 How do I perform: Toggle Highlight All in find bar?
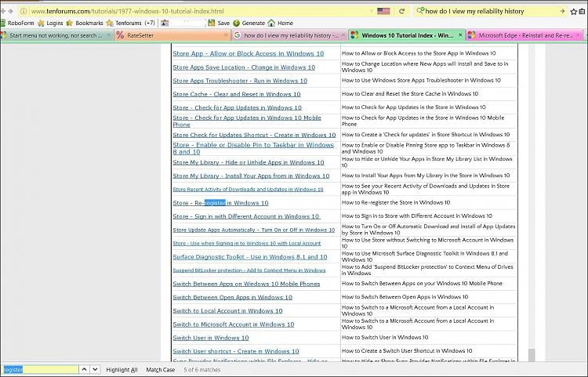[122, 370]
